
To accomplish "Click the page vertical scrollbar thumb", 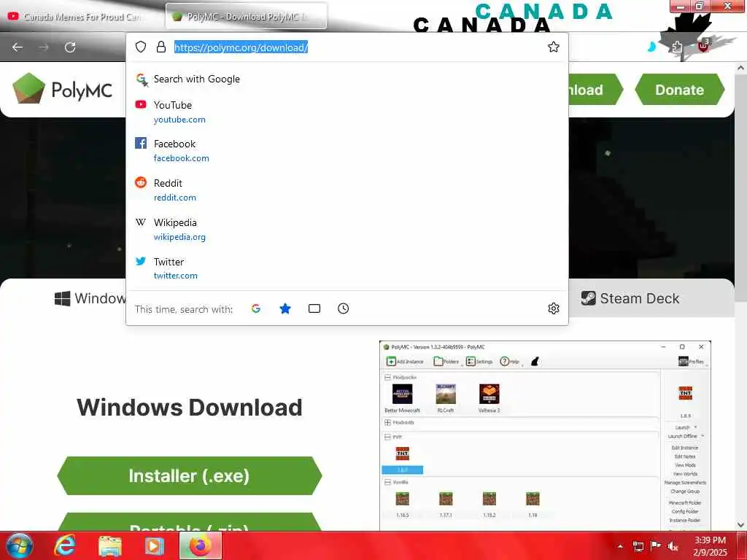I will coord(740,187).
